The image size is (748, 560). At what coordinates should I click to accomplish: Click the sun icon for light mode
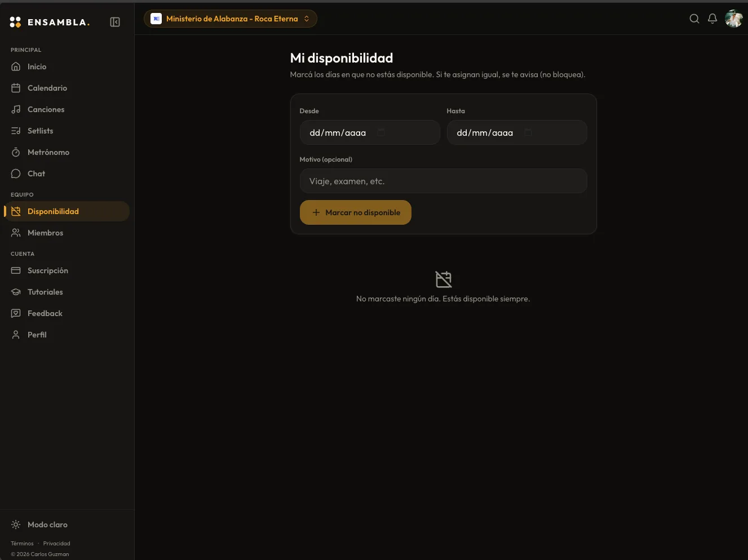click(x=16, y=525)
